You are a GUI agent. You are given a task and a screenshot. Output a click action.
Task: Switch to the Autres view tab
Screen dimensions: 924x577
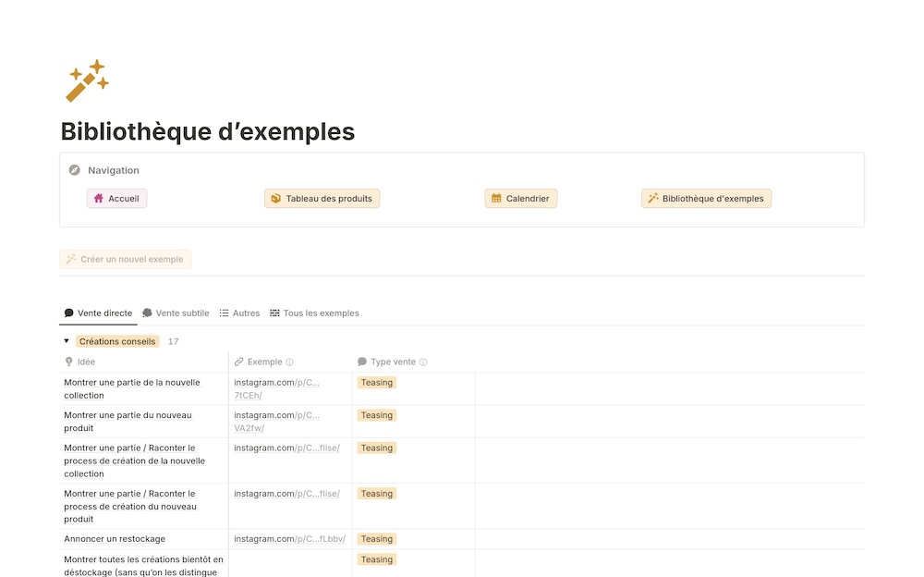[239, 313]
